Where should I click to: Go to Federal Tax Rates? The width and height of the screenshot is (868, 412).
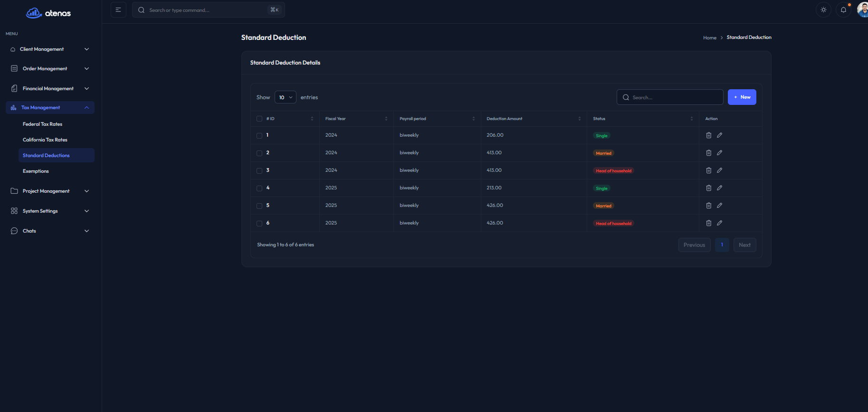click(x=42, y=124)
